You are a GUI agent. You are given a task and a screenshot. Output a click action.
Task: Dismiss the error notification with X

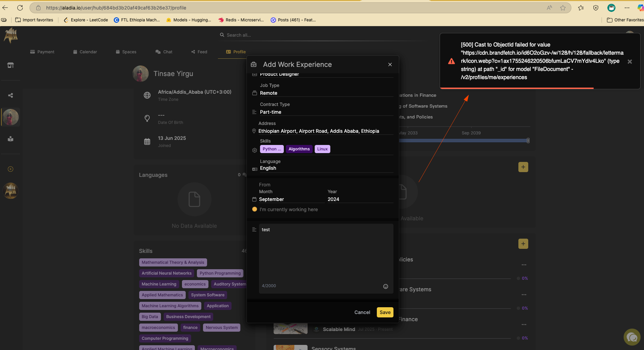tap(630, 61)
